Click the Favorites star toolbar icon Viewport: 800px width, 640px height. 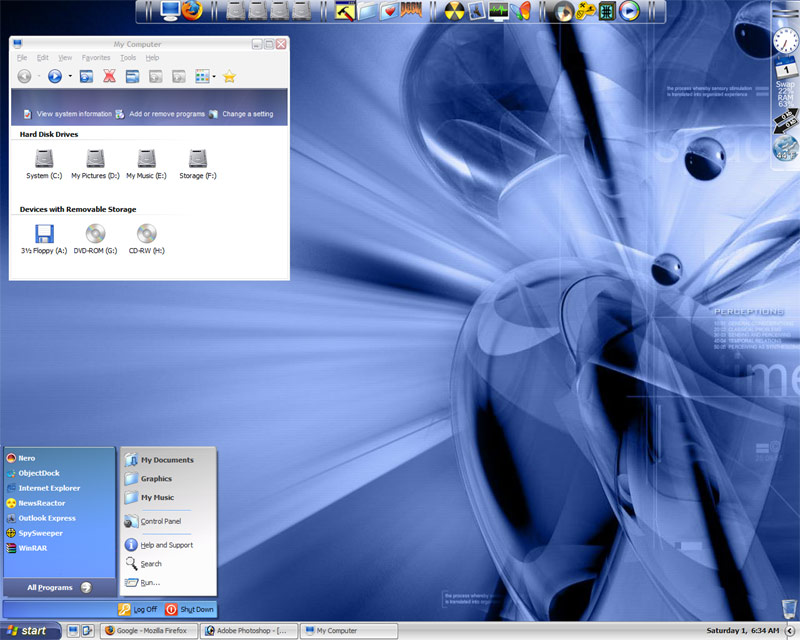(229, 76)
